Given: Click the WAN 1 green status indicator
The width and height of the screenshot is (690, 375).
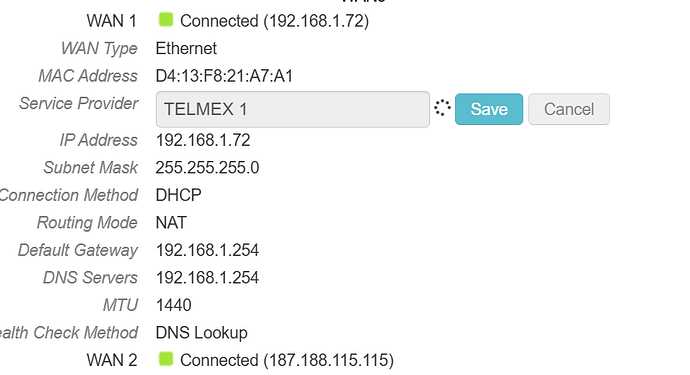Looking at the screenshot, I should 166,20.
